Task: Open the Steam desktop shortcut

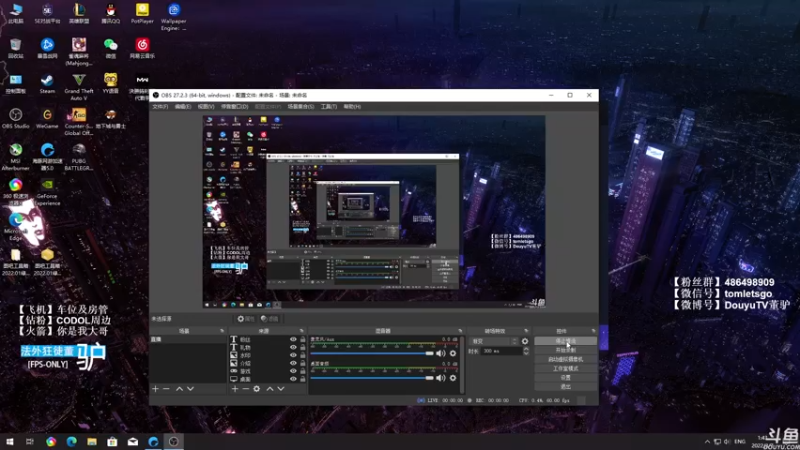Action: tap(47, 84)
